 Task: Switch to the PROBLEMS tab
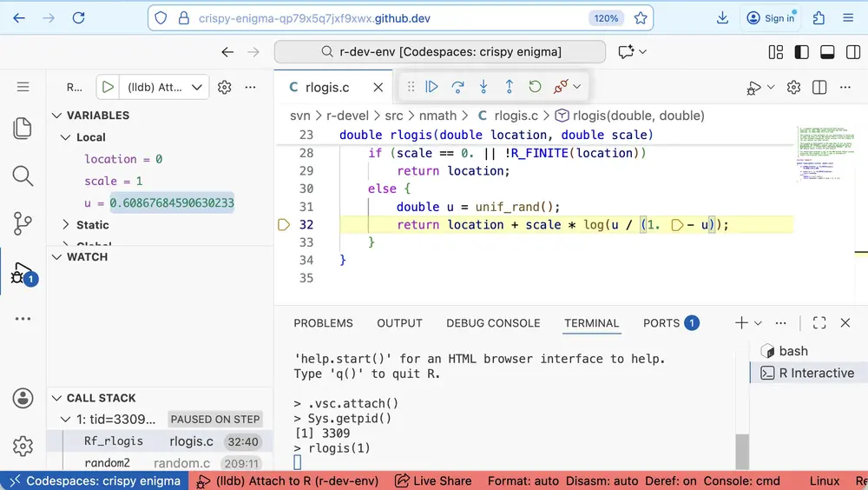coord(323,323)
